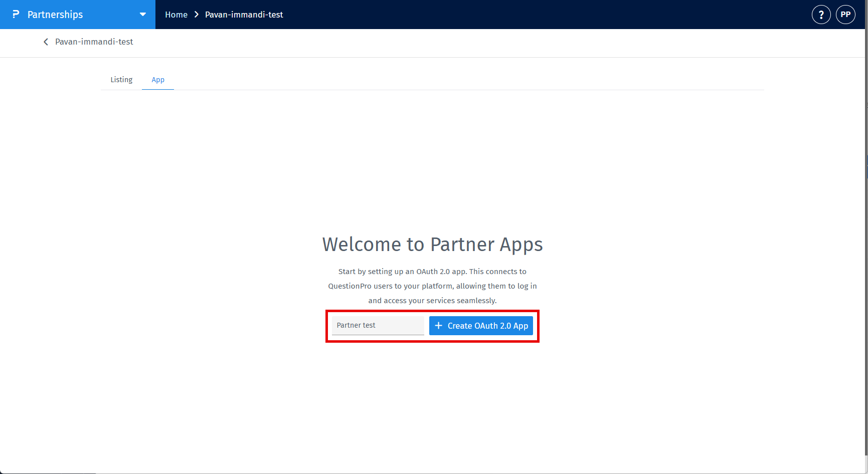Go to the Home breadcrumb link

click(176, 15)
